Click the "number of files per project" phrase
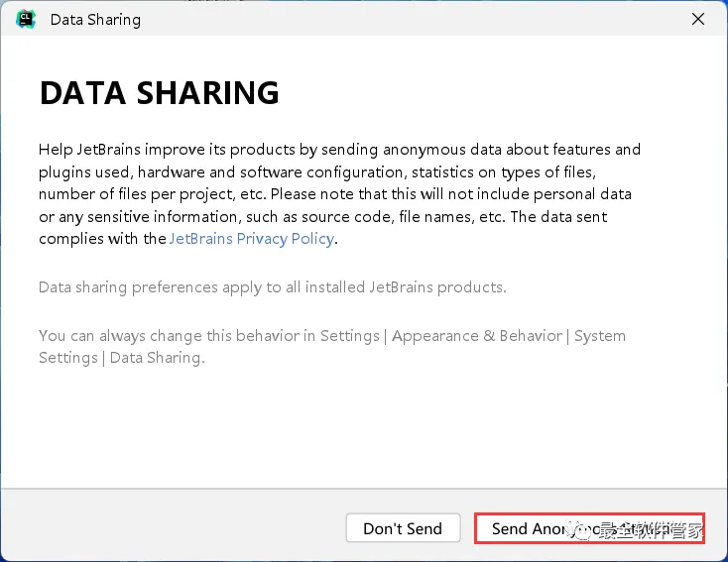Screen dimensions: 728x562 point(137,194)
